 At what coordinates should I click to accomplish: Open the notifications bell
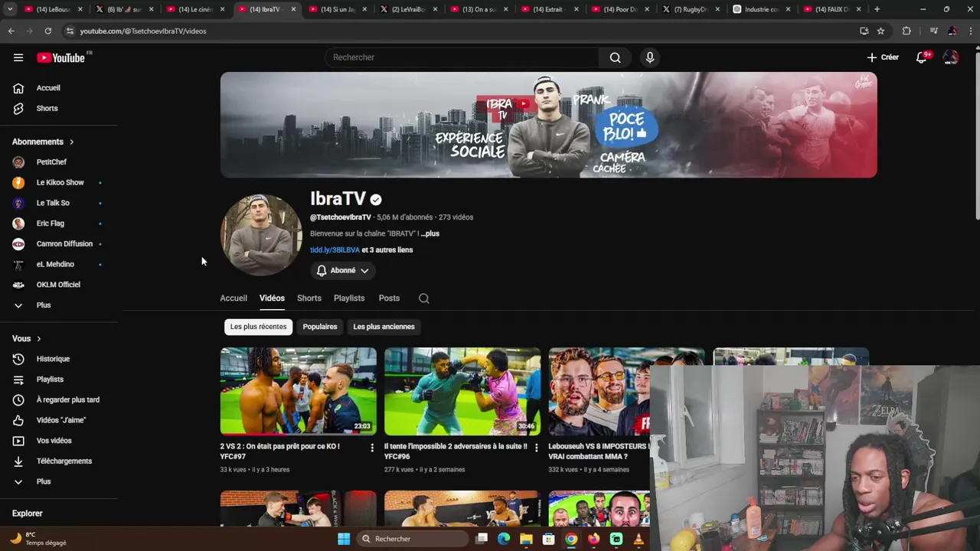point(922,57)
